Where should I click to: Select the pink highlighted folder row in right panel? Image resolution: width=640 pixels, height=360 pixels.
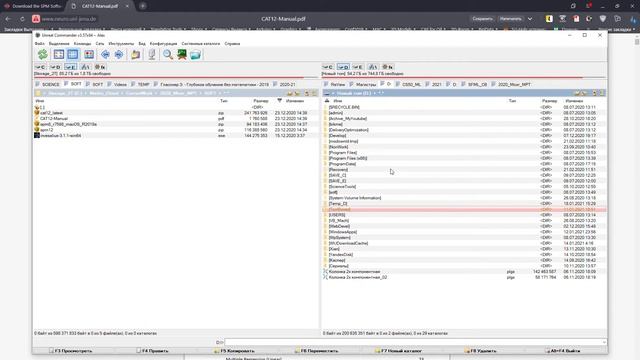pos(464,209)
